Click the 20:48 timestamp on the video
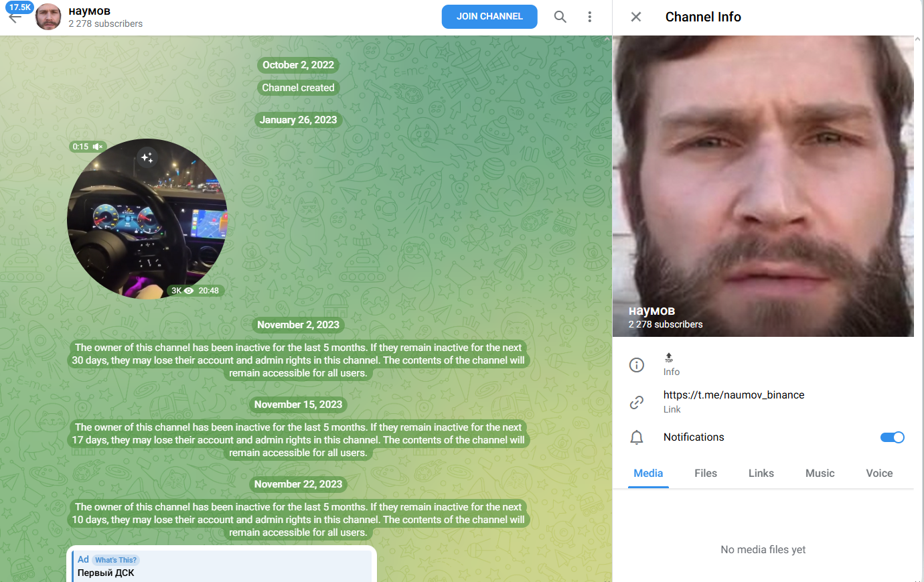Screen dimensions: 924x582 tap(208, 291)
